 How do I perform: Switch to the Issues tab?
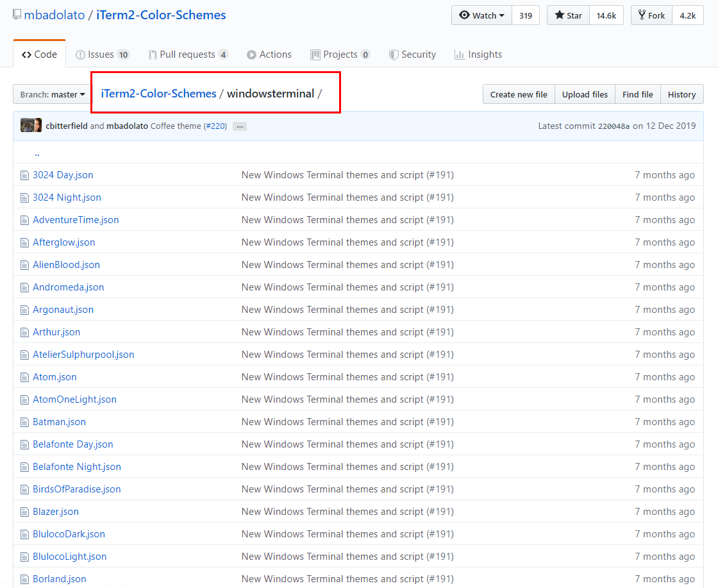[x=102, y=55]
